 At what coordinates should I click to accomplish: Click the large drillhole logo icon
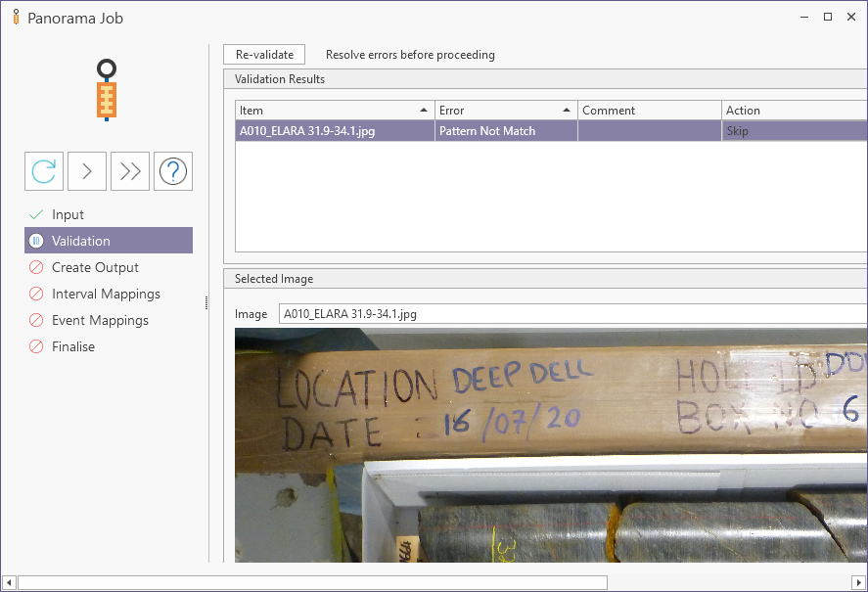pyautogui.click(x=107, y=90)
